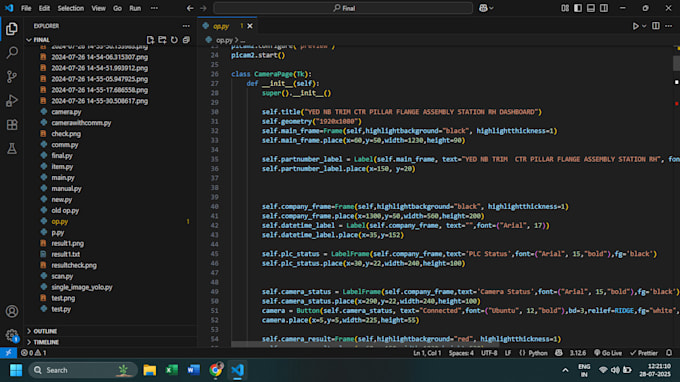Split the editor to the right
This screenshot has height=382, width=680.
[656, 26]
